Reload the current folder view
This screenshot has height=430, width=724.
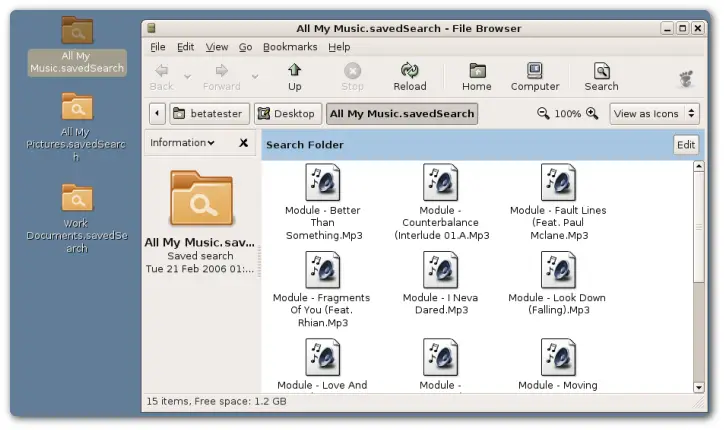point(409,76)
